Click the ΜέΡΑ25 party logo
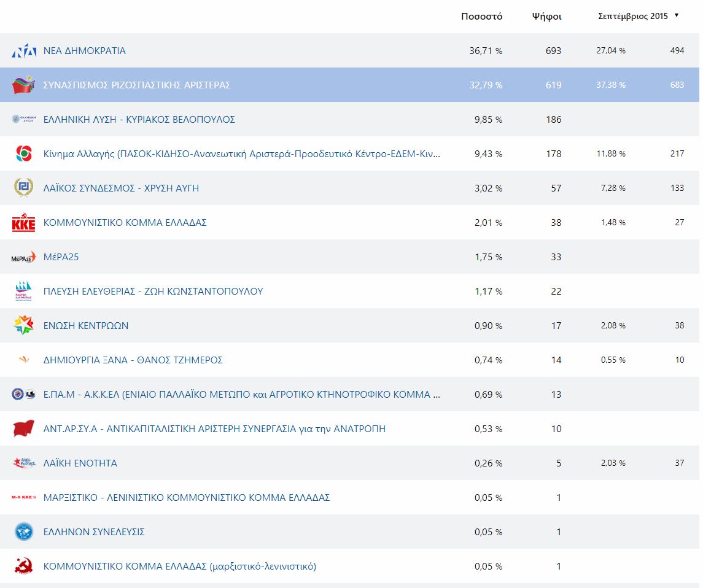The image size is (703, 588). [24, 258]
